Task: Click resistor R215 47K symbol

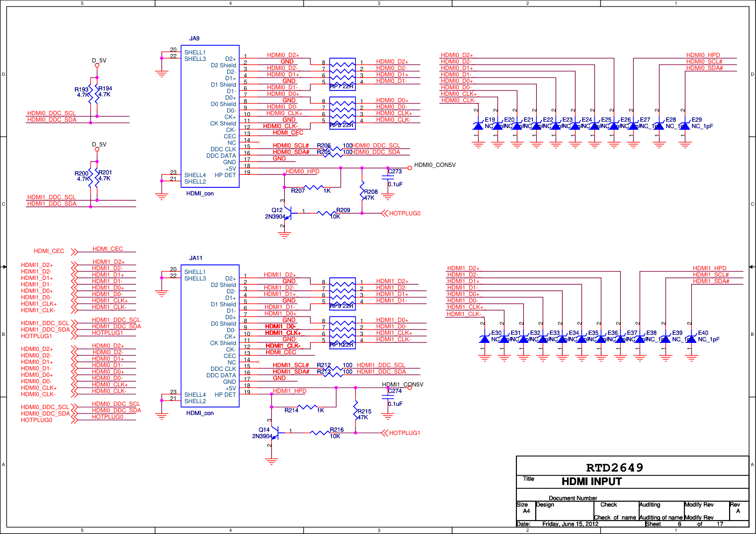Action: (355, 411)
